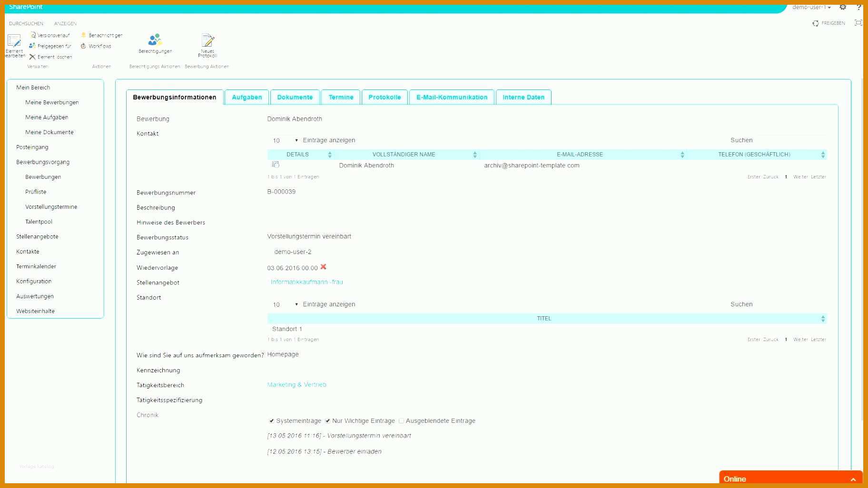Open the Standort entries count dropdown

(285, 304)
